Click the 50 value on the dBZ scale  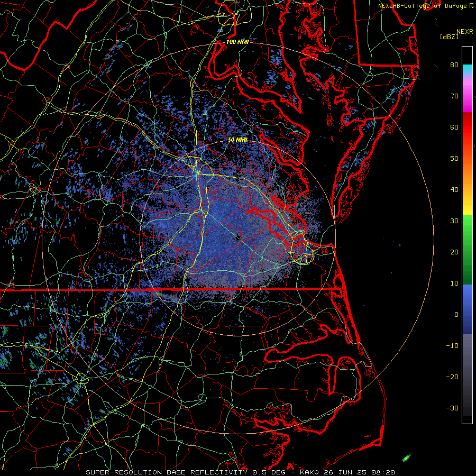tap(454, 159)
